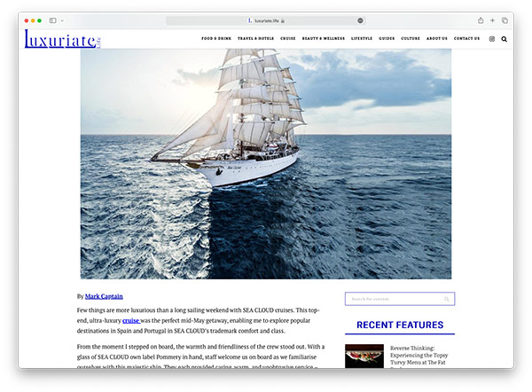Click the Luxuriate Life logo
Image resolution: width=532 pixels, height=392 pixels.
[55, 38]
